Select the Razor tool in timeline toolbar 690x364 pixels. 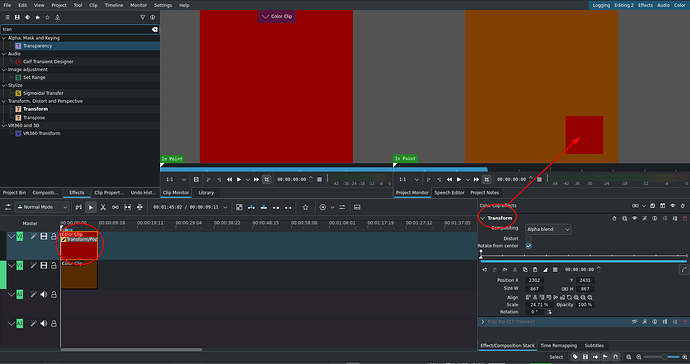tap(103, 207)
